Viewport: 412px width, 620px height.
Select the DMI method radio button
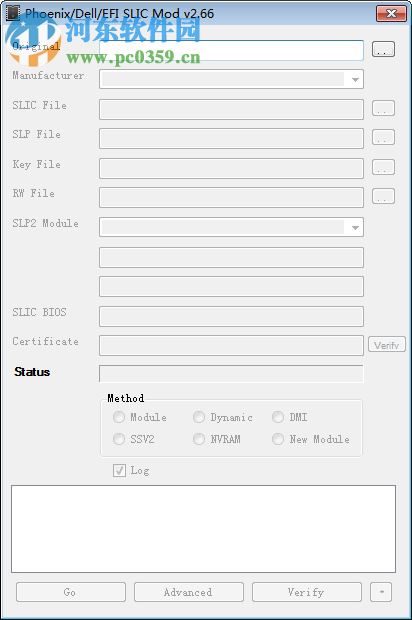(278, 417)
